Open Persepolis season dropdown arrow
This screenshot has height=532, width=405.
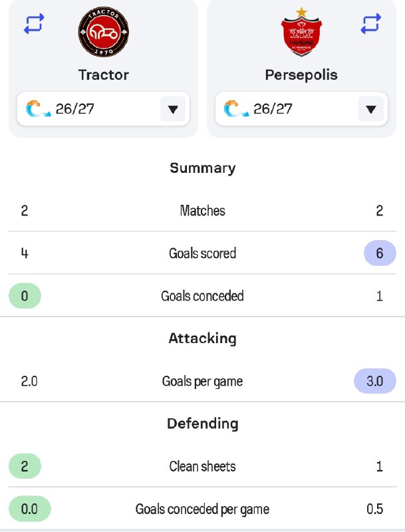[370, 109]
